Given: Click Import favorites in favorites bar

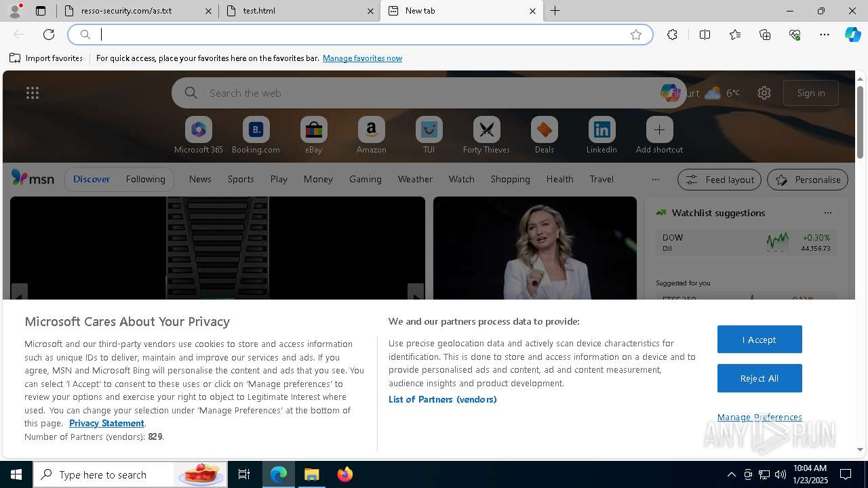Looking at the screenshot, I should [x=46, y=58].
